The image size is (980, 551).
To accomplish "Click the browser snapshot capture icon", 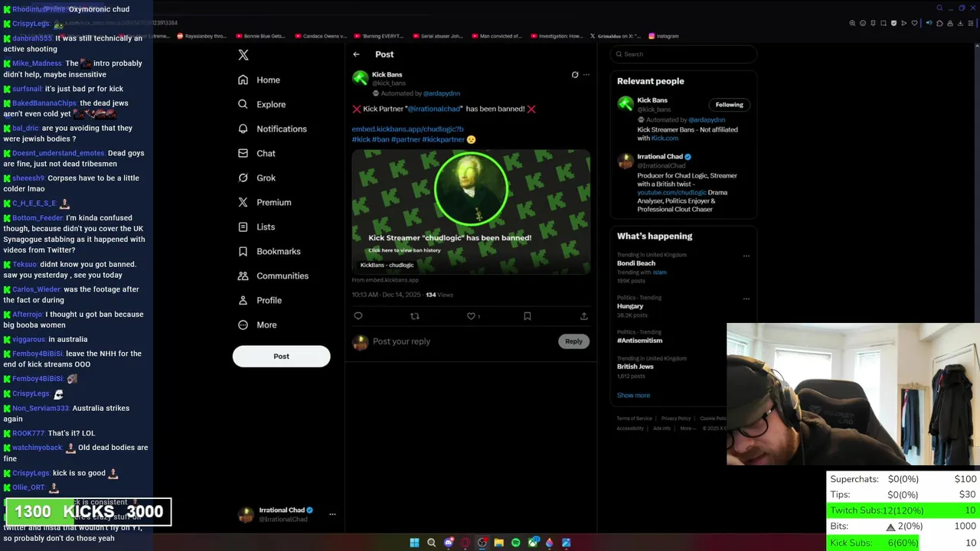I will point(883,23).
